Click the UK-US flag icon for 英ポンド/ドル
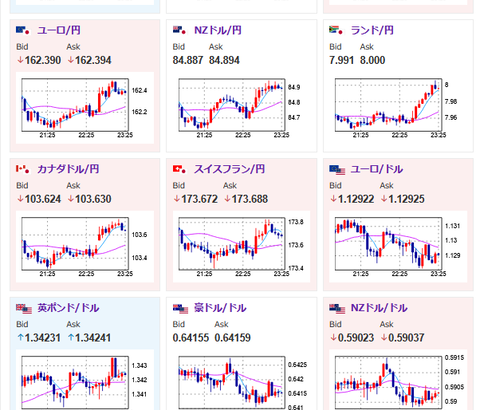This screenshot has height=410, width=480. (x=24, y=308)
